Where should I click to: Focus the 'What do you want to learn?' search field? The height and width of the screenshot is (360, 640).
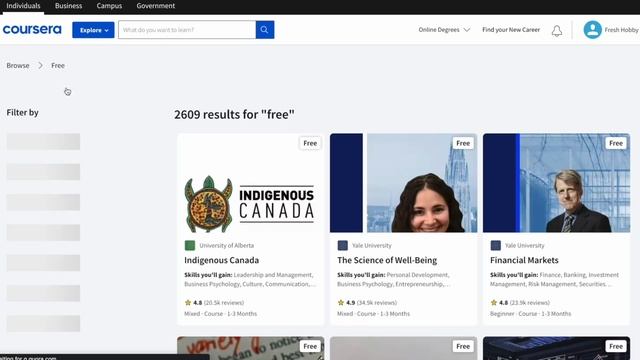[x=187, y=30]
